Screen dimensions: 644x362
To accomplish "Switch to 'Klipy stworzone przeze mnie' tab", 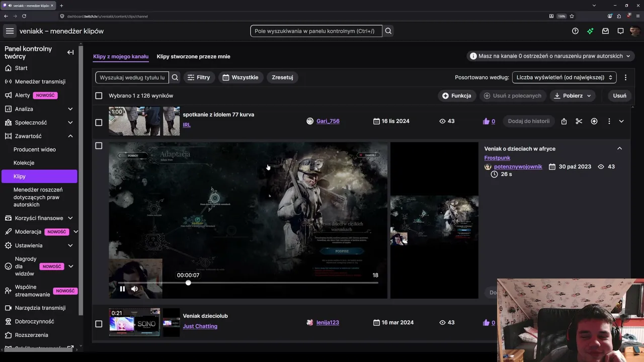I will tap(193, 56).
